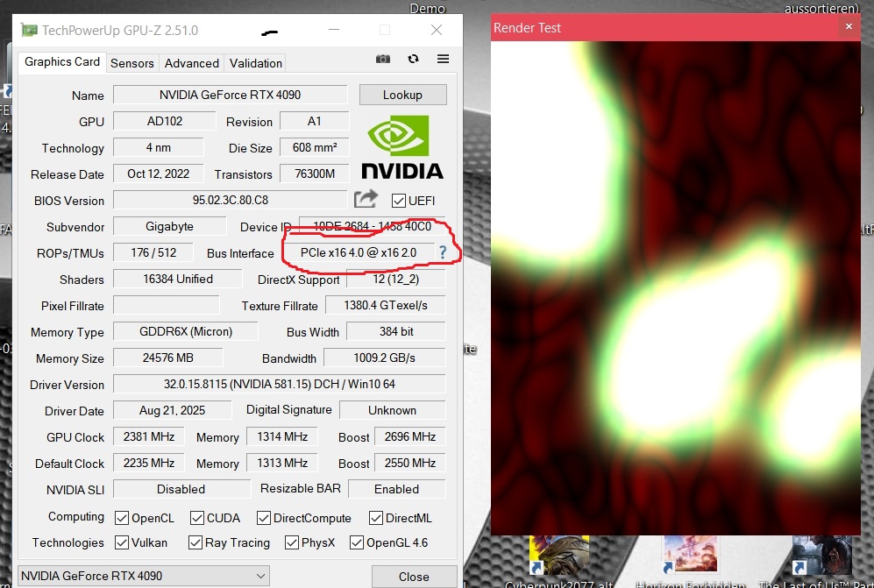
Task: Click the Digital Signature value Unknown
Action: pos(393,410)
